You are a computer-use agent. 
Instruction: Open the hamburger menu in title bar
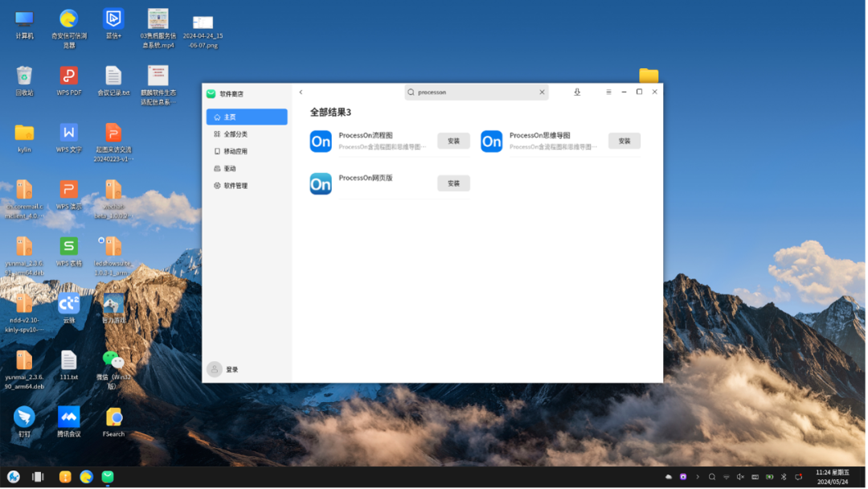(x=608, y=92)
